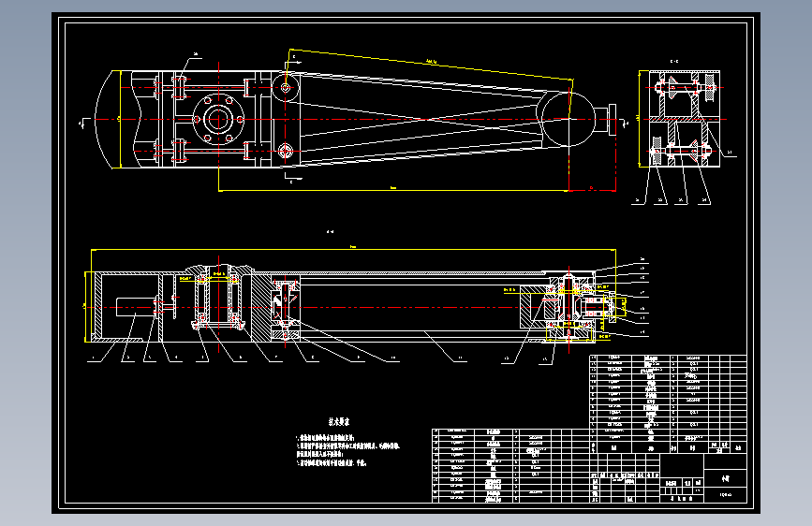
Task: Click the long yellow dimension line above the bottom section view
Action: 353,250
